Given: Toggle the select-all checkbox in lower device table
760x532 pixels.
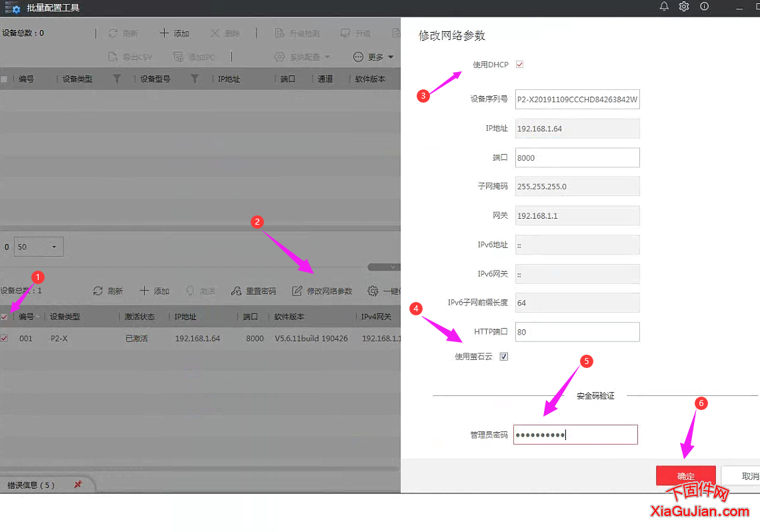Looking at the screenshot, I should click(x=4, y=317).
